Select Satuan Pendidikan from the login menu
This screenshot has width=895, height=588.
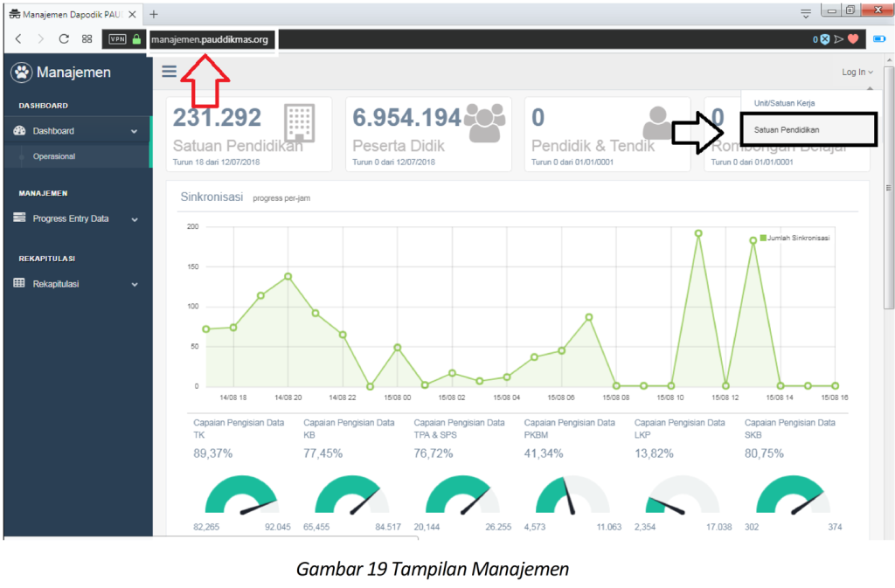787,130
